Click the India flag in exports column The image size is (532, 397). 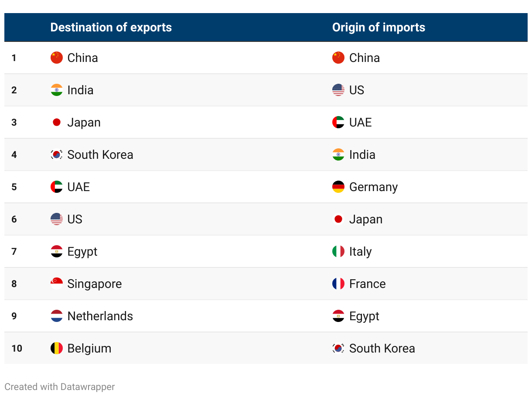pos(57,90)
